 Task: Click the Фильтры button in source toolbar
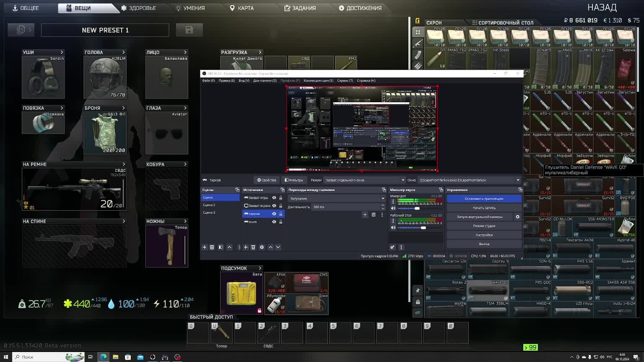294,180
